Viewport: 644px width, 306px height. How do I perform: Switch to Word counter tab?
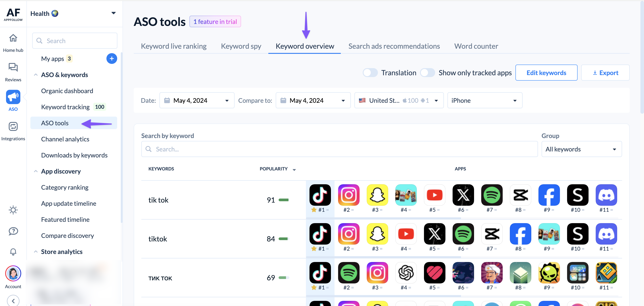[476, 46]
